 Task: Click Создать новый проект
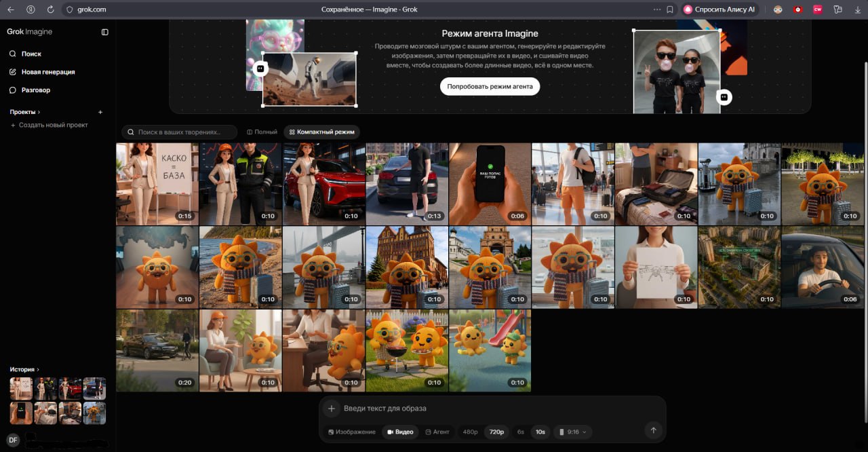coord(49,126)
